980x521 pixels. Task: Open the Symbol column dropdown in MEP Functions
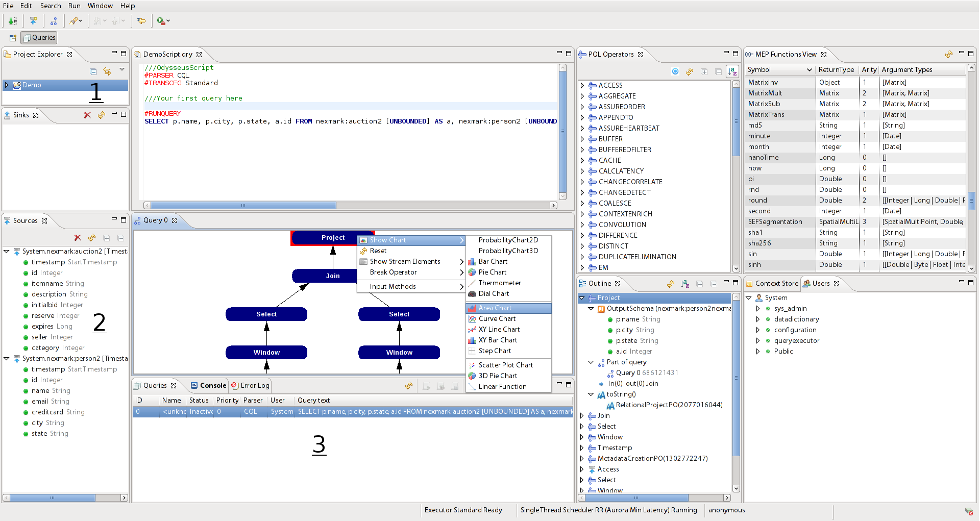pyautogui.click(x=809, y=70)
